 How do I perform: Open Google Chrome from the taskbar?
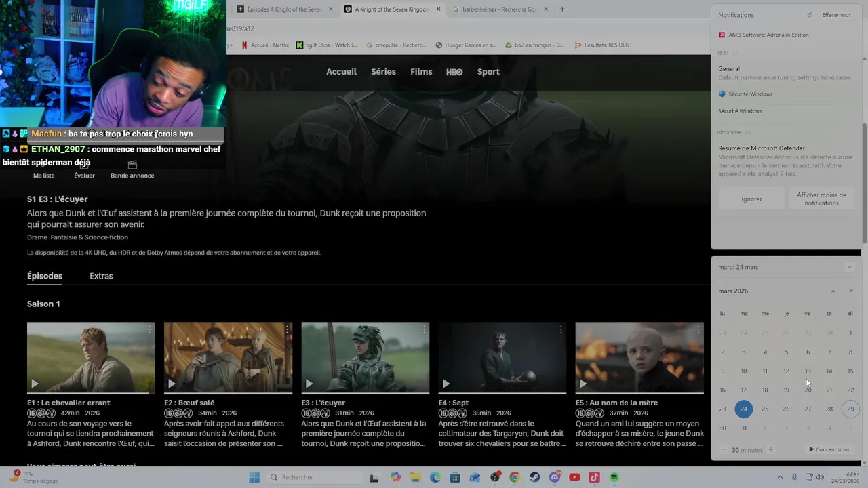[515, 477]
